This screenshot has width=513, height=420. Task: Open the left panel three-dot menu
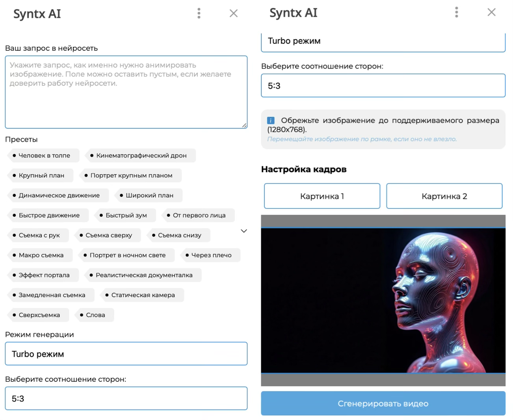(199, 13)
